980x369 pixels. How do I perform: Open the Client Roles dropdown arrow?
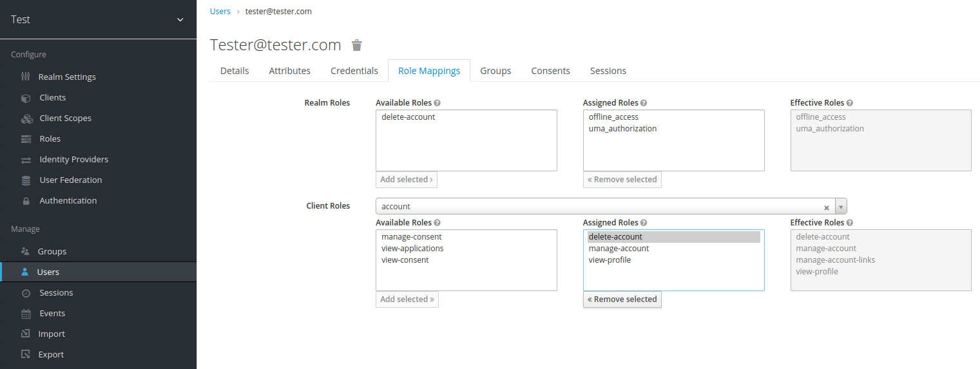(x=841, y=207)
